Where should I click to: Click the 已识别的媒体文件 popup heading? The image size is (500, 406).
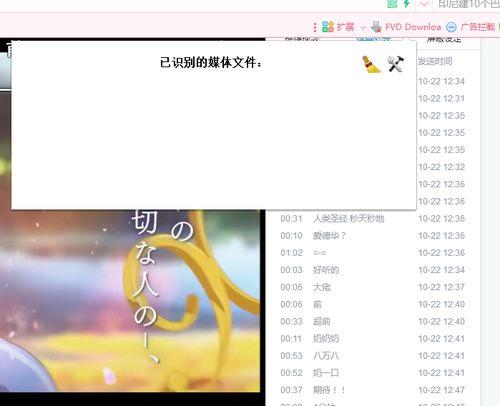[211, 63]
